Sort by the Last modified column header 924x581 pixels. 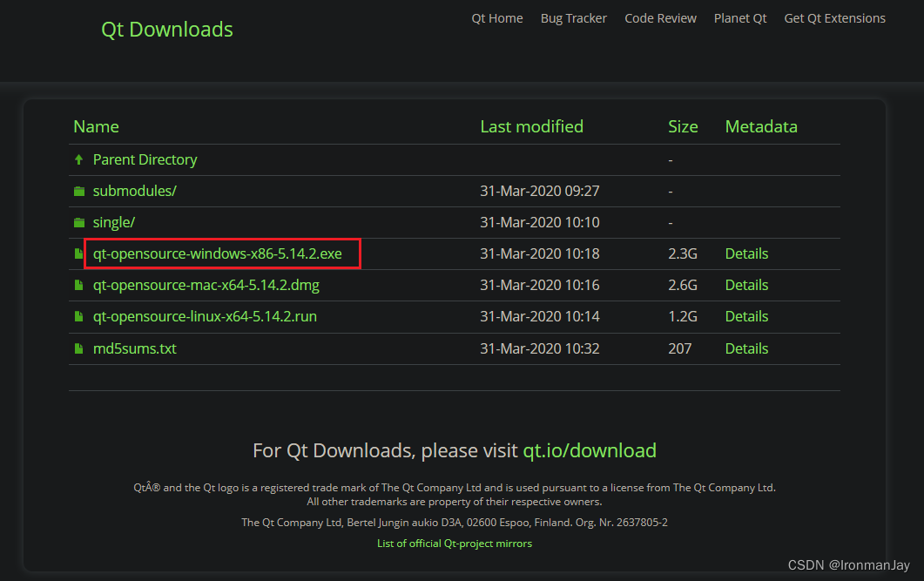pos(531,126)
